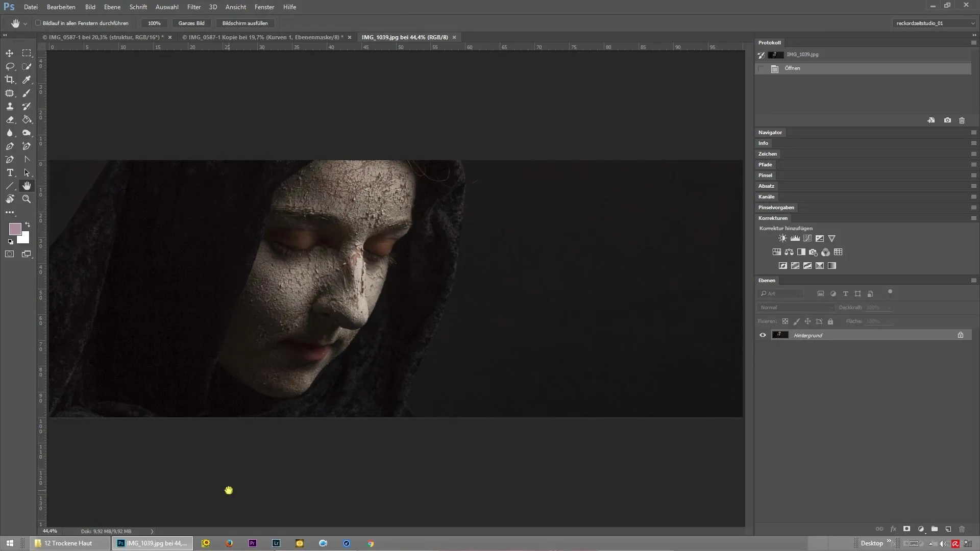This screenshot has height=551, width=980.
Task: Select the Crop tool
Action: tap(10, 80)
